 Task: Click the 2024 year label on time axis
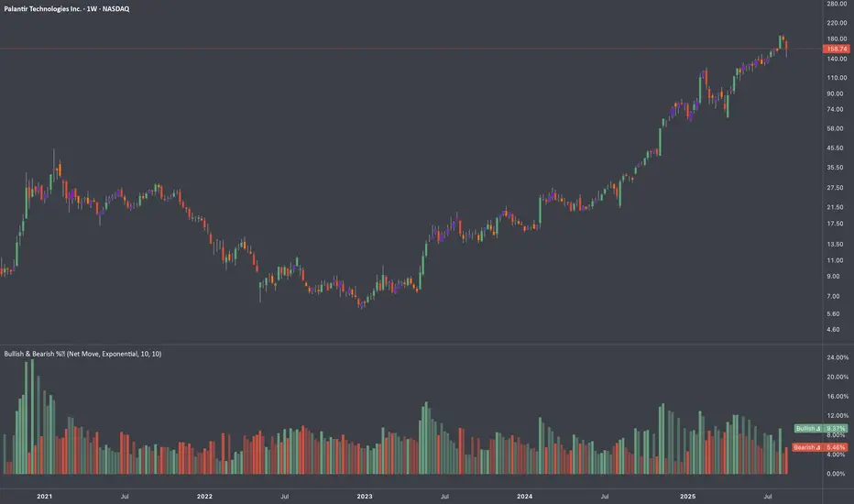click(524, 496)
